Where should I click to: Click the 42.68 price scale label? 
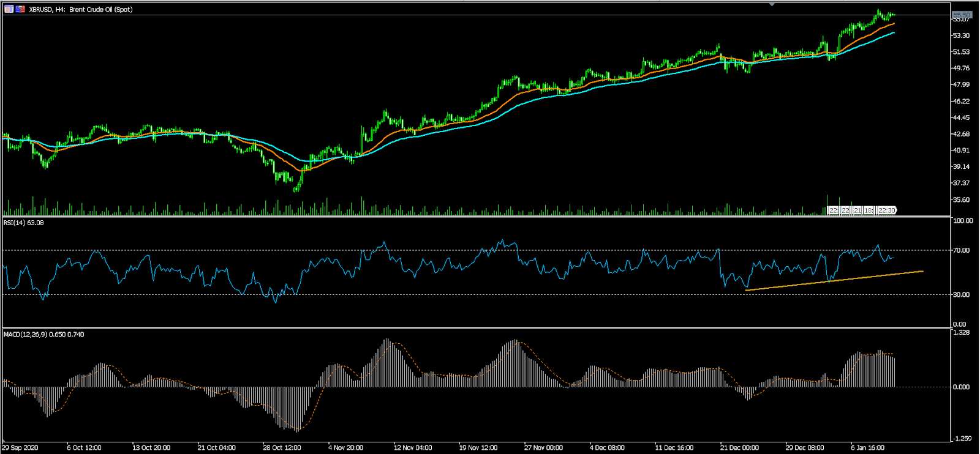click(x=961, y=134)
